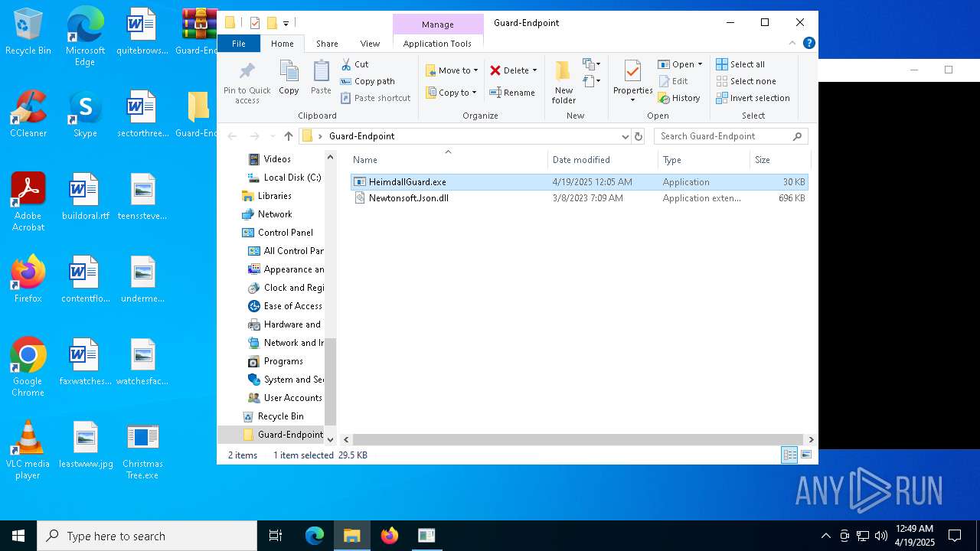Expand address bar history dropdown
Image resolution: width=980 pixels, height=551 pixels.
626,136
